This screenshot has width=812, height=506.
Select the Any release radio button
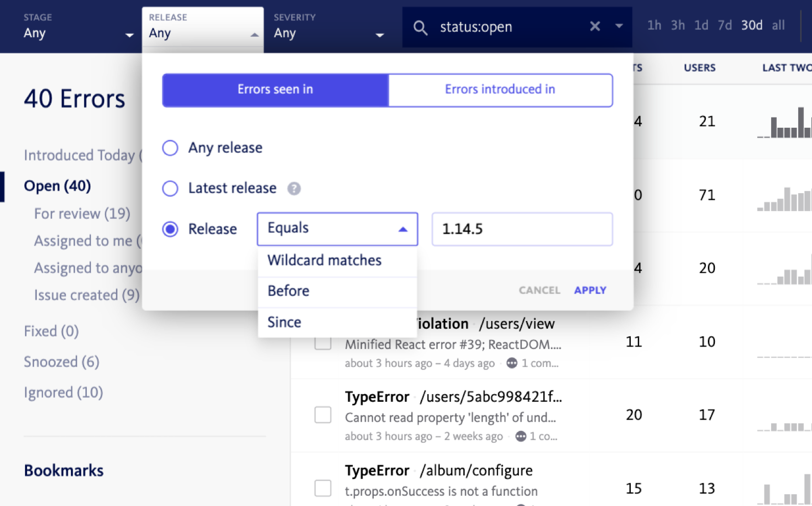point(170,148)
